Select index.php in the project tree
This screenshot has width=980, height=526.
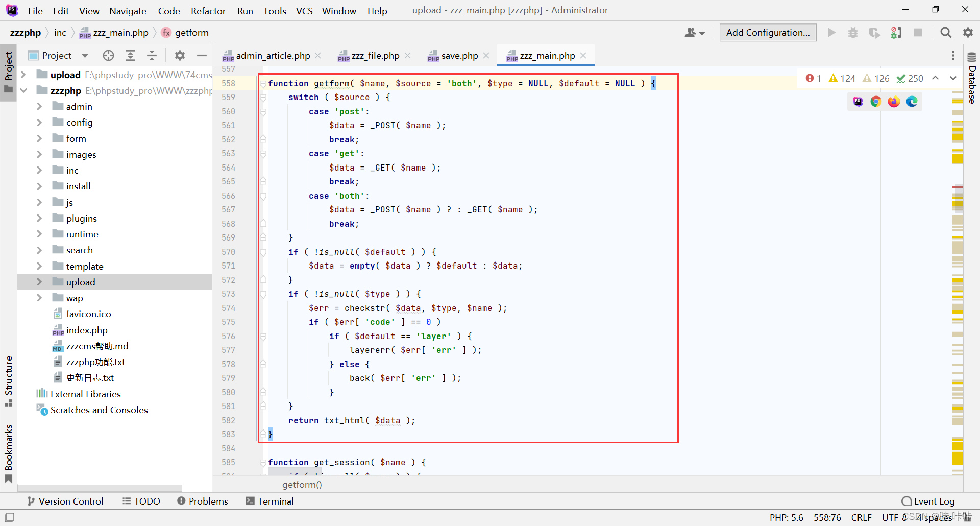[x=87, y=330]
